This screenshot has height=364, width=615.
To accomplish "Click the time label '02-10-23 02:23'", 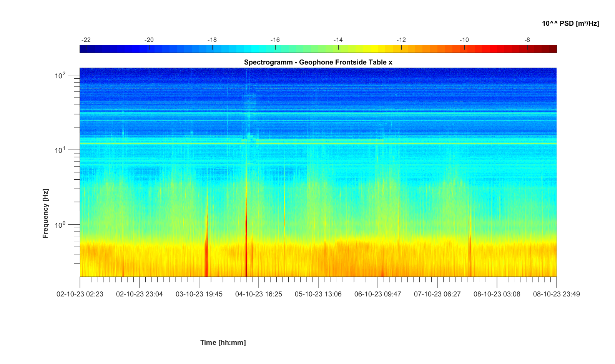I will 80,294.
